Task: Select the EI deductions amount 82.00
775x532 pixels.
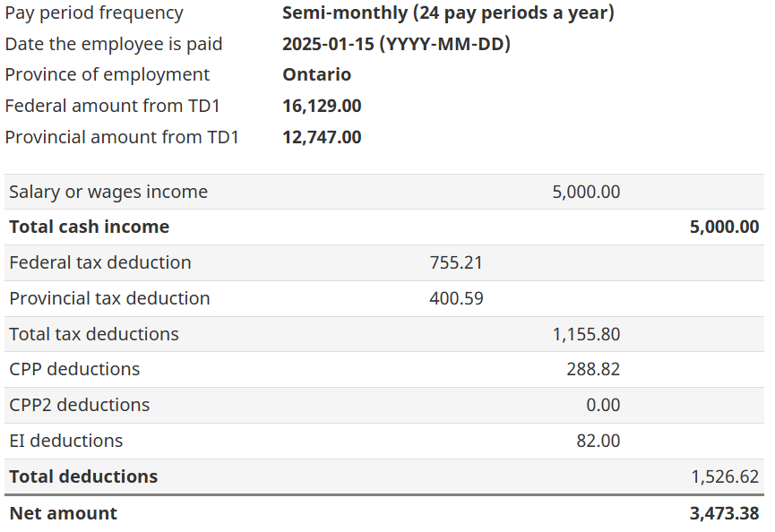Action: (x=598, y=441)
